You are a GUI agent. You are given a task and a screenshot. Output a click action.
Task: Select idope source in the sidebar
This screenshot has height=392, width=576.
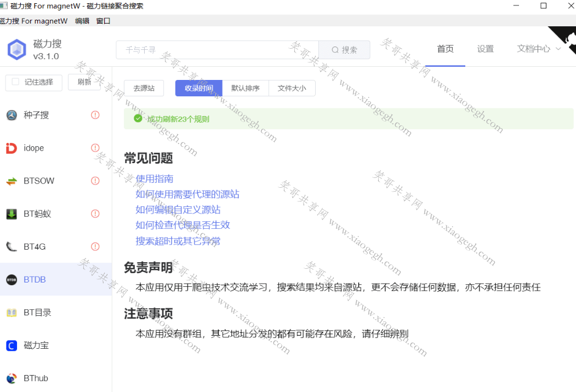(56, 148)
